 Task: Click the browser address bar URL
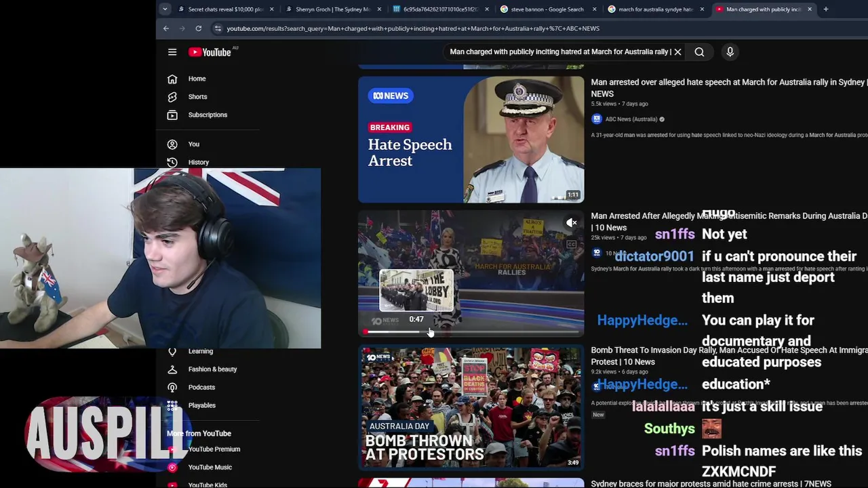412,28
